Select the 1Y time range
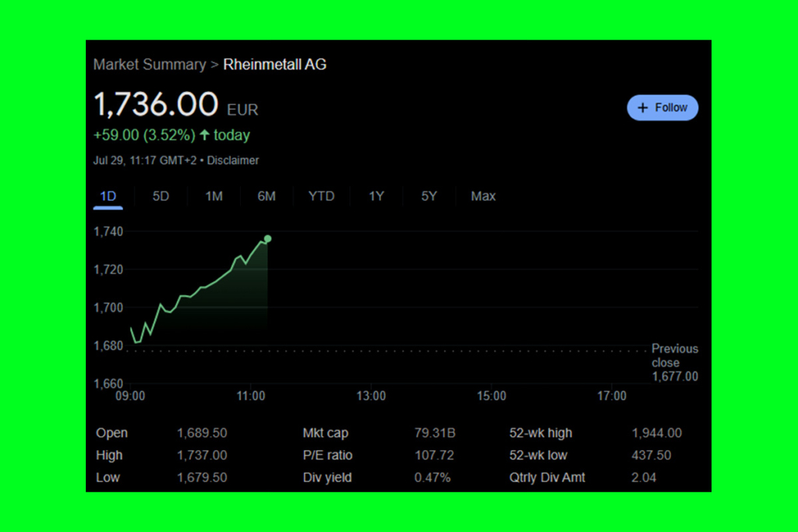798x532 pixels. click(376, 196)
